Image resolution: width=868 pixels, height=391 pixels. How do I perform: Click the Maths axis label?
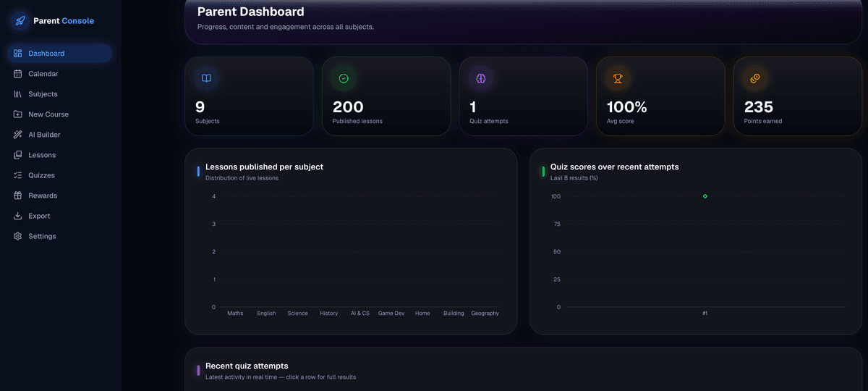tap(235, 314)
